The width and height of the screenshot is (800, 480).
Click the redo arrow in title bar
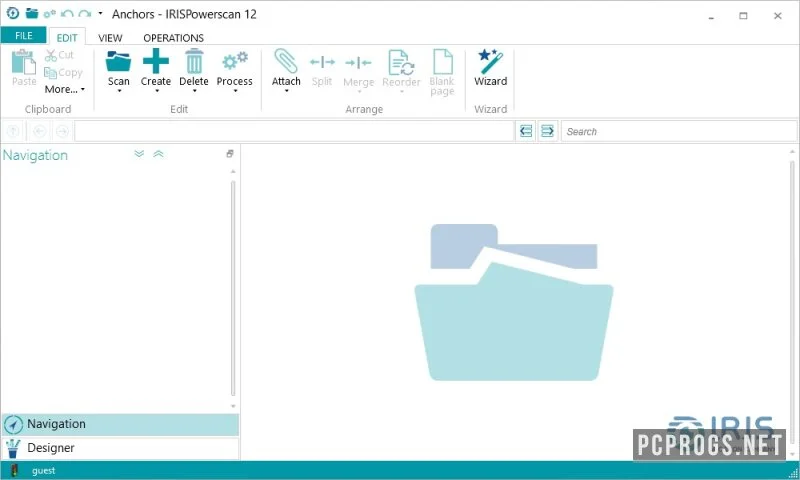tap(85, 14)
